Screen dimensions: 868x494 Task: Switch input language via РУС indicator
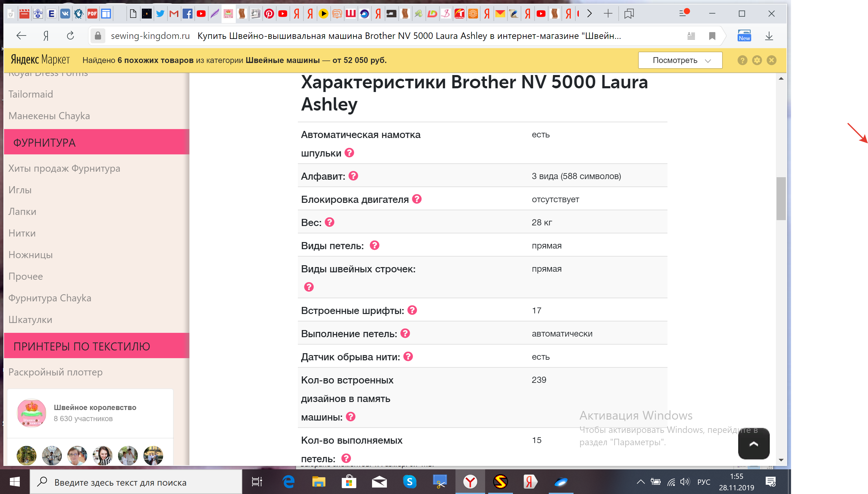coord(703,482)
